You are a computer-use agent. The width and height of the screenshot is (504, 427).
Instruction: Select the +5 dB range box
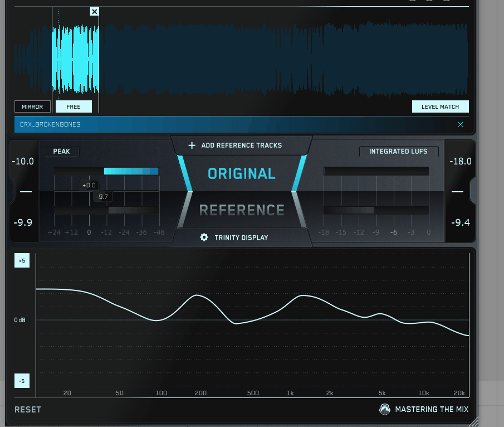[x=22, y=261]
